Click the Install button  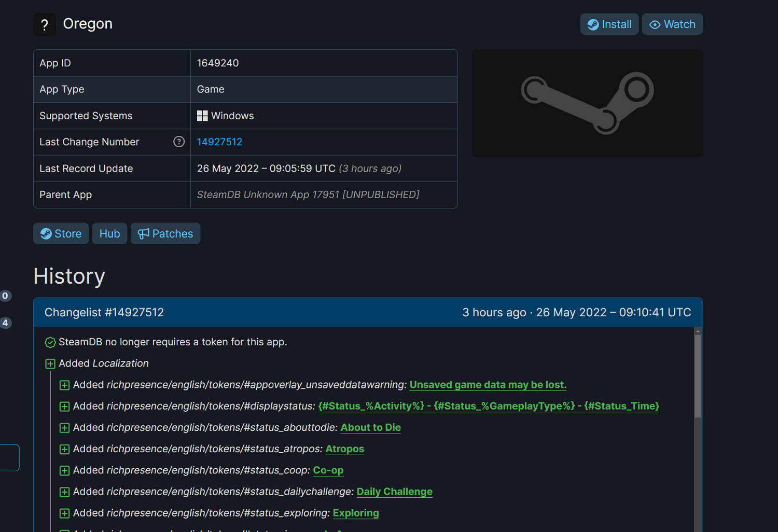tap(609, 24)
